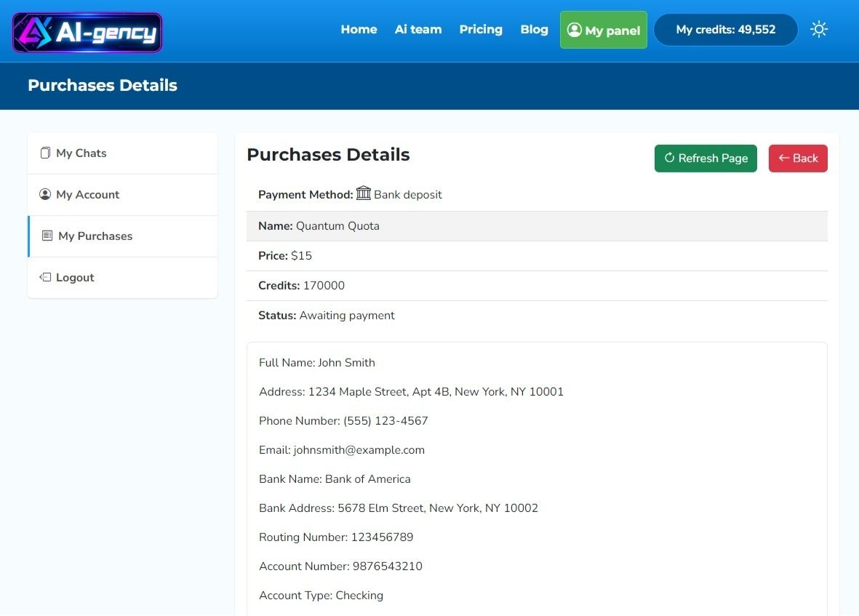Click the My Purchases list icon

(47, 236)
